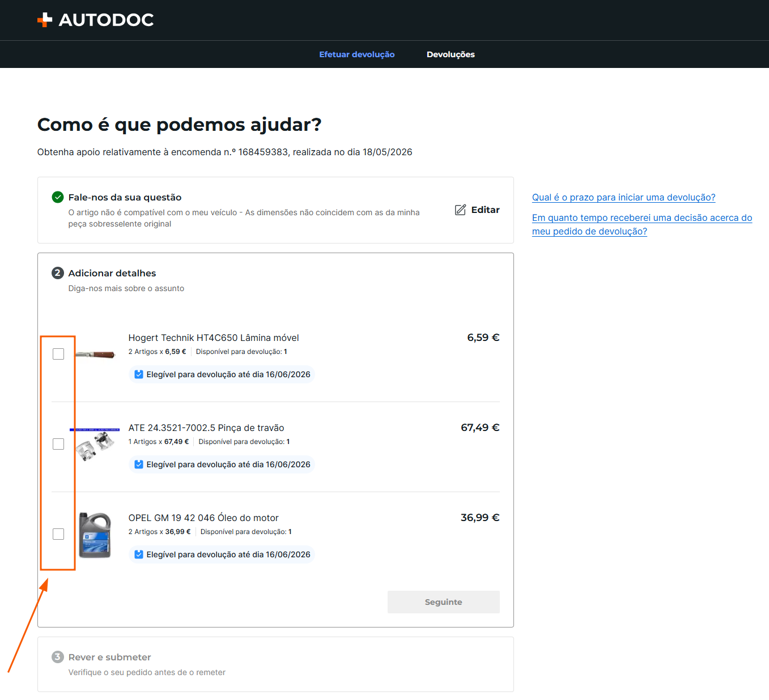
Task: Click the Hogert Technik HT4C650 Lâmina móvel title
Action: (214, 338)
